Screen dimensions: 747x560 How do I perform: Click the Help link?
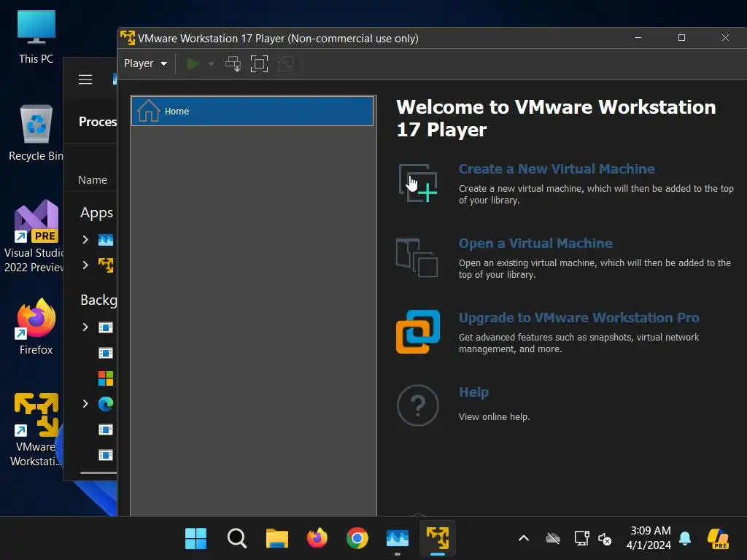pos(473,392)
